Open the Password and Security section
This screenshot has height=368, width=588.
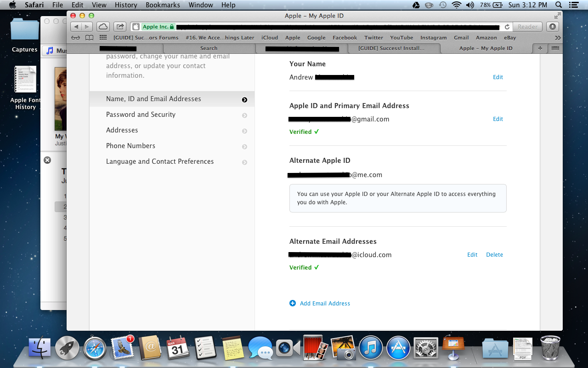[x=172, y=115]
